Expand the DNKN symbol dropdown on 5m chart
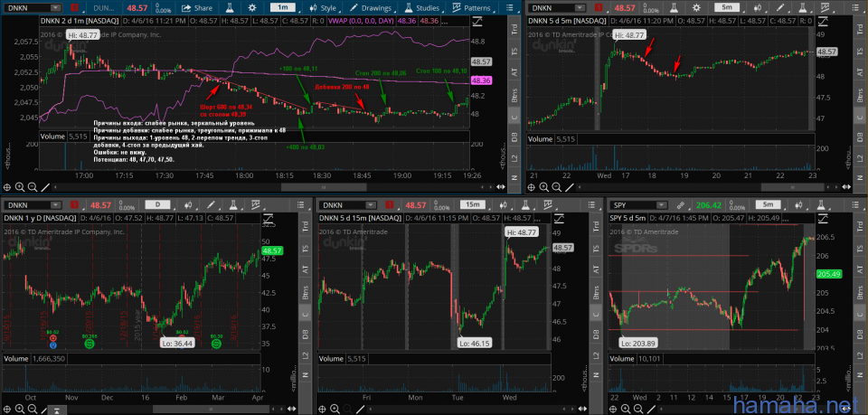Screen dimensions: 868x415 pos(580,8)
